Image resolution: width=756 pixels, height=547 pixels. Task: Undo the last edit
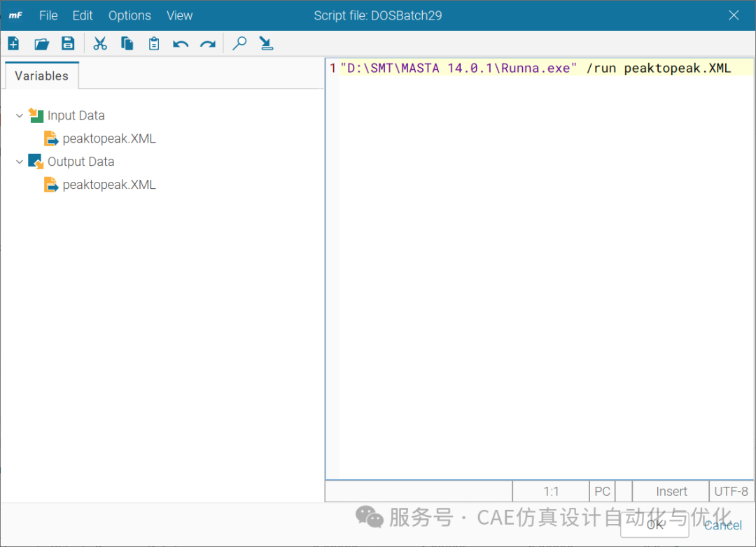[x=181, y=44]
